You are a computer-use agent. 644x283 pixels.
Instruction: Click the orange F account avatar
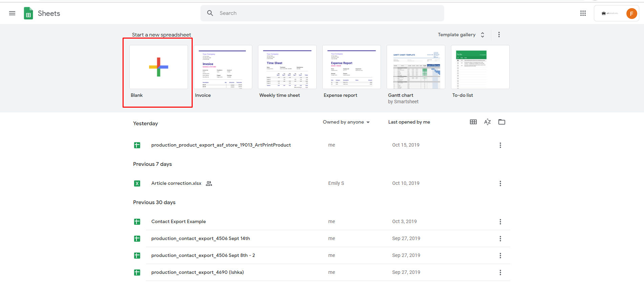[x=631, y=14]
